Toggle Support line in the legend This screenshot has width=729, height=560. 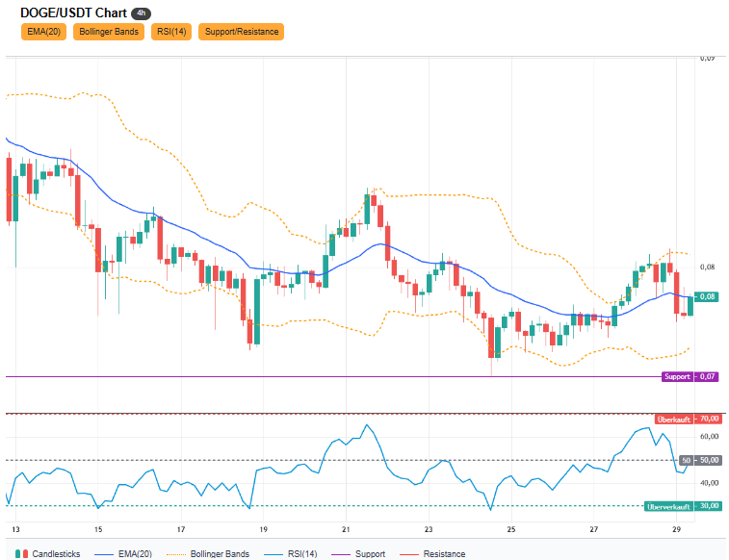pos(358,554)
